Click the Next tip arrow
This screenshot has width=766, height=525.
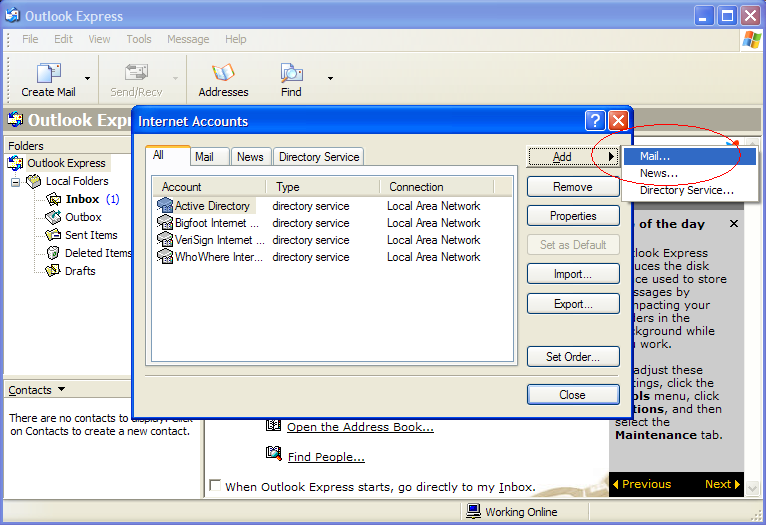[737, 484]
